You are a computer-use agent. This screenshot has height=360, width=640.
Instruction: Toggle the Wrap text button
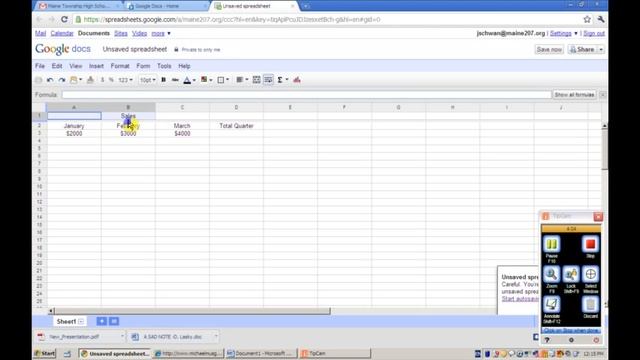[x=268, y=80]
